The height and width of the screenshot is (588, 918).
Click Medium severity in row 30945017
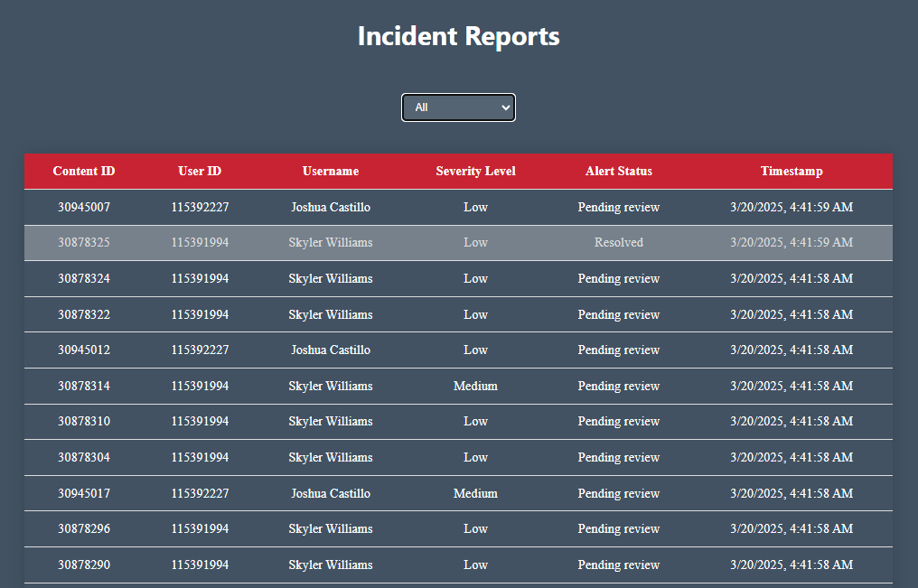(475, 494)
